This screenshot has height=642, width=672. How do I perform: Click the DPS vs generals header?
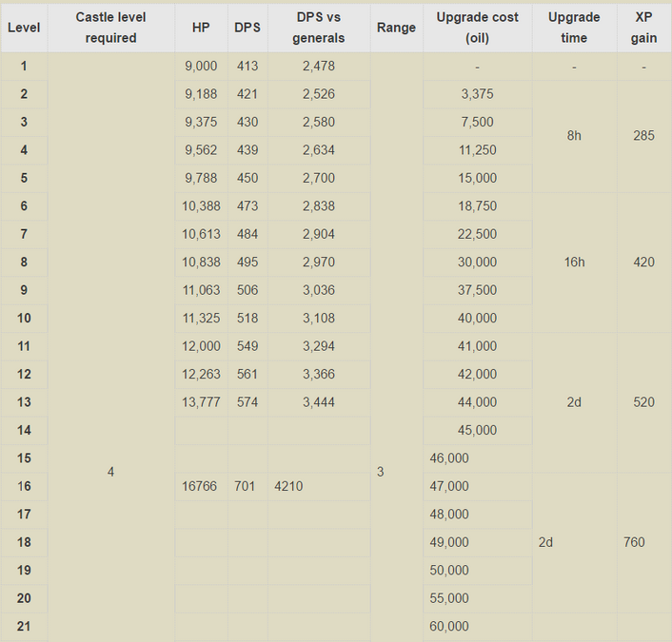[319, 28]
